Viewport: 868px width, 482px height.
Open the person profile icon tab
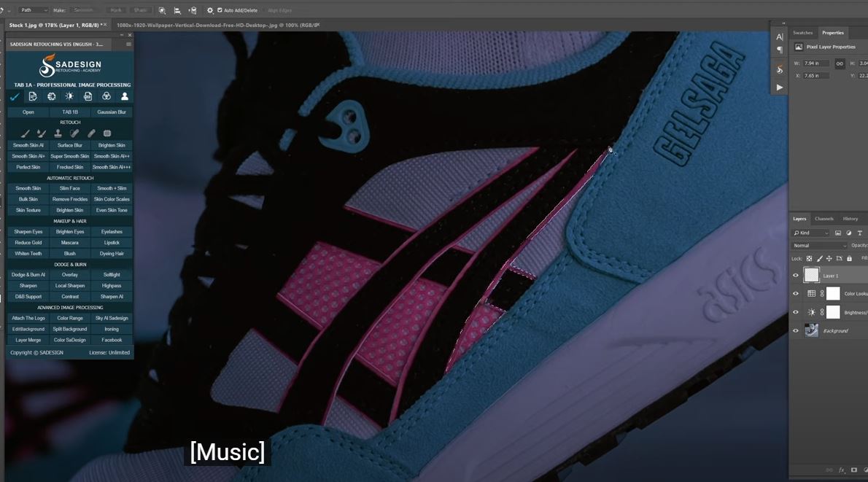(x=125, y=97)
